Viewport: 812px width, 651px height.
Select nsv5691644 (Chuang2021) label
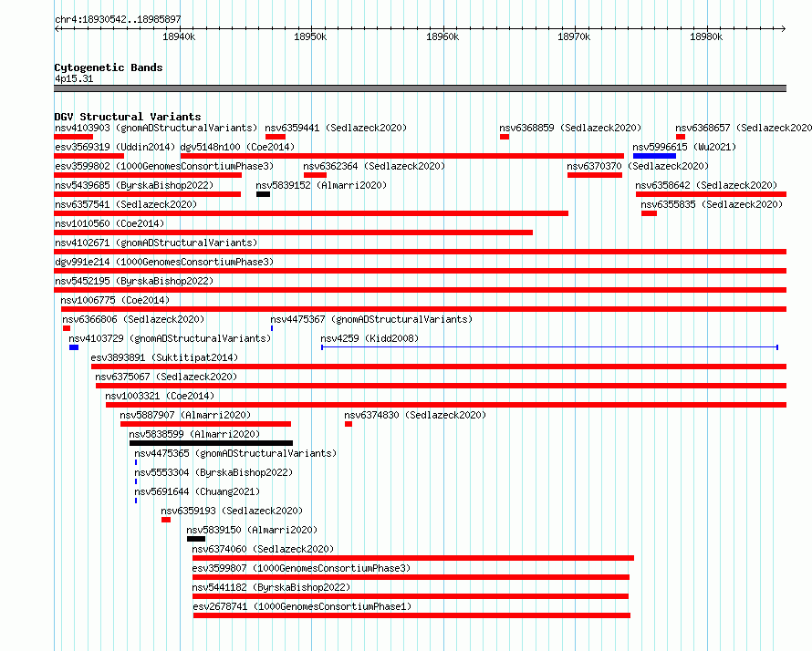197,491
